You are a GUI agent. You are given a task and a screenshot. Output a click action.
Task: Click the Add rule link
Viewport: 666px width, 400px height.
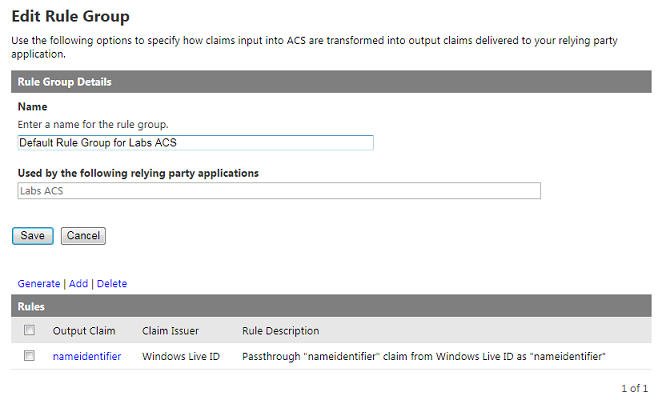coord(79,284)
